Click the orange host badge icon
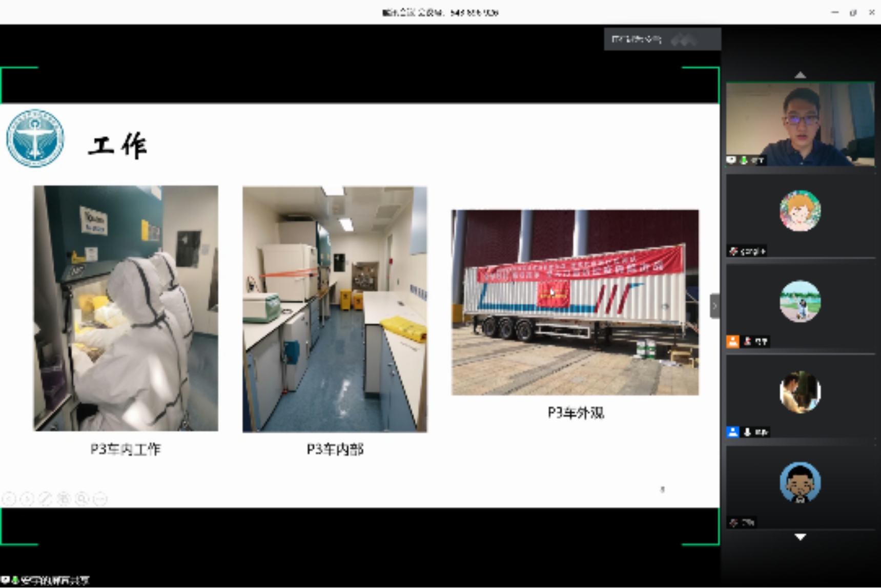This screenshot has height=588, width=881. tap(733, 342)
